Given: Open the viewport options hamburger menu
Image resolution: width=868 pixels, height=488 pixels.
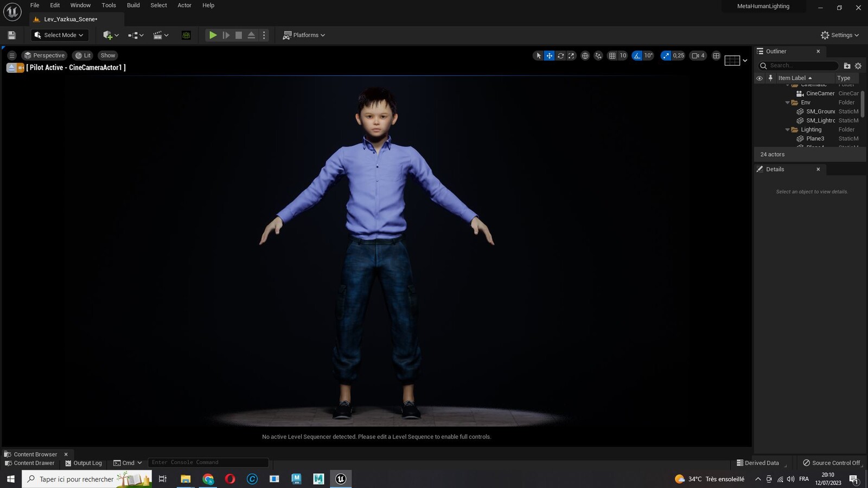Looking at the screenshot, I should (11, 55).
